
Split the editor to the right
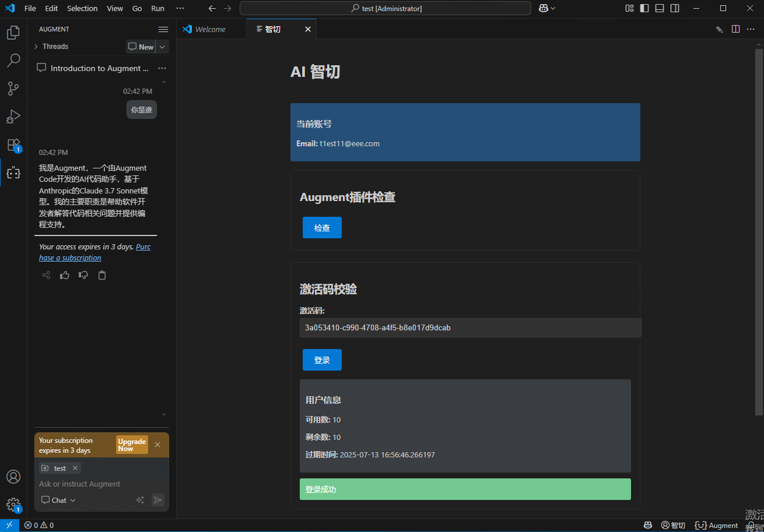pyautogui.click(x=736, y=29)
